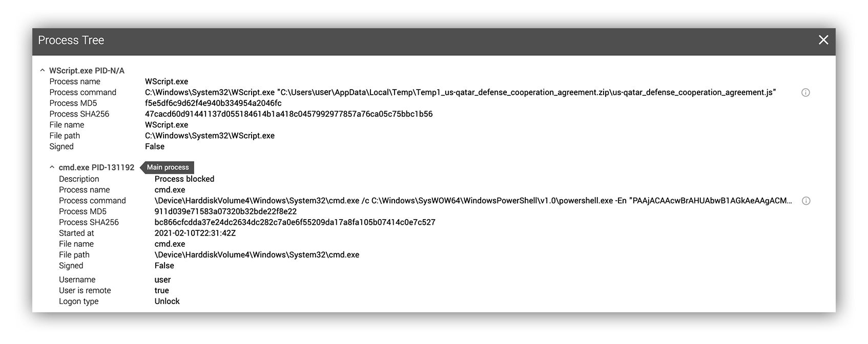Click the Process blocked description value
Viewport: 868px width, 344px height.
tap(184, 179)
